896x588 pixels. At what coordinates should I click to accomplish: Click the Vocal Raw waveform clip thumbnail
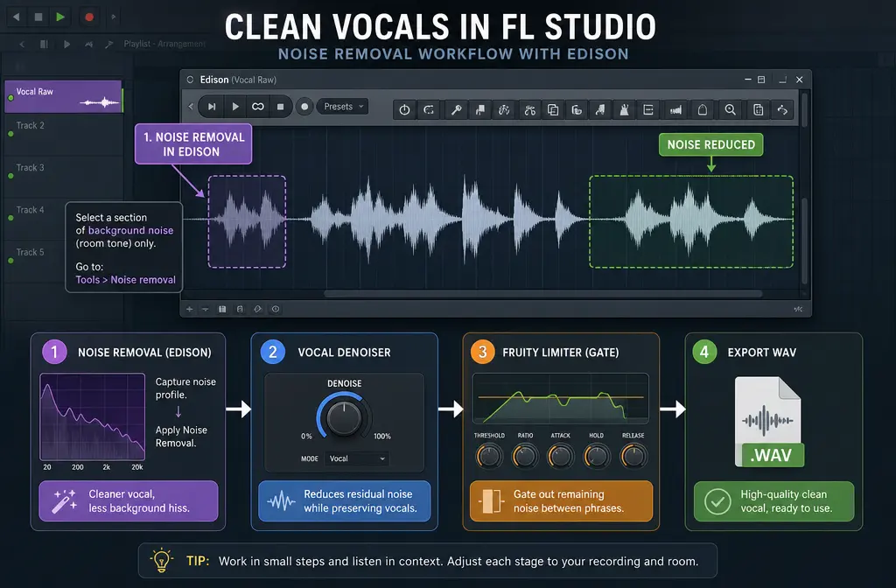click(100, 103)
